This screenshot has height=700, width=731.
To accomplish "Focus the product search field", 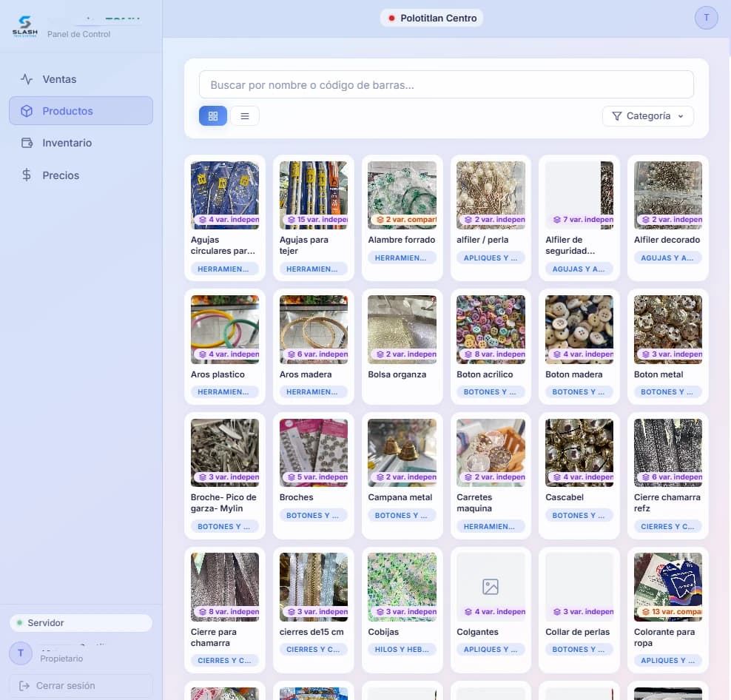I will click(446, 85).
